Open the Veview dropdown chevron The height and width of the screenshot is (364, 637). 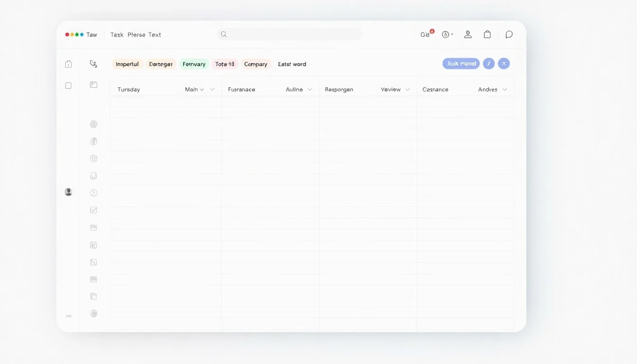click(x=408, y=90)
